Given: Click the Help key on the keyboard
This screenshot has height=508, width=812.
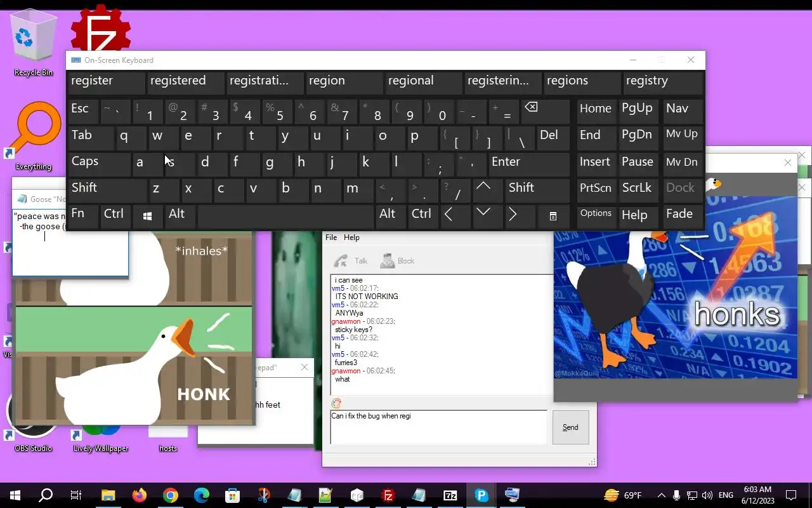Looking at the screenshot, I should pyautogui.click(x=639, y=216).
